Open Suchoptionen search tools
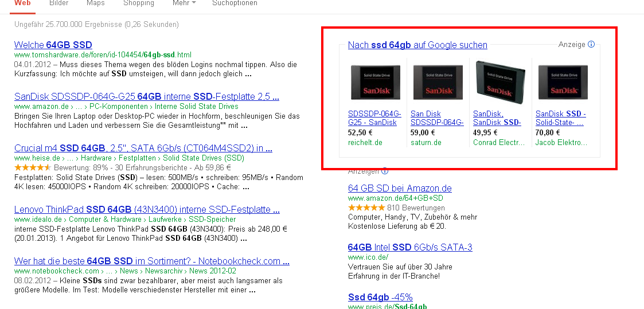Image resolution: width=644 pixels, height=309 pixels. [235, 3]
